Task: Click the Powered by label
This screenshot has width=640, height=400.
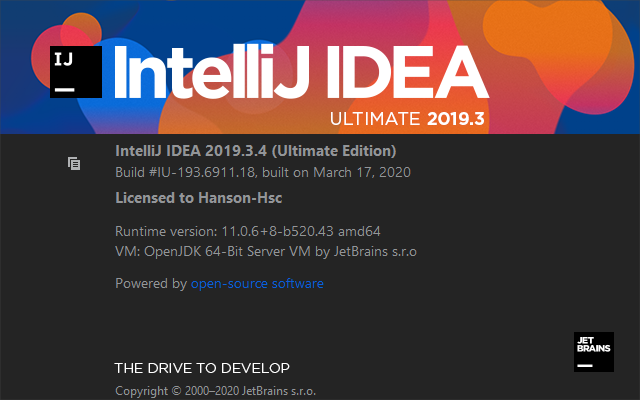Action: [x=151, y=283]
